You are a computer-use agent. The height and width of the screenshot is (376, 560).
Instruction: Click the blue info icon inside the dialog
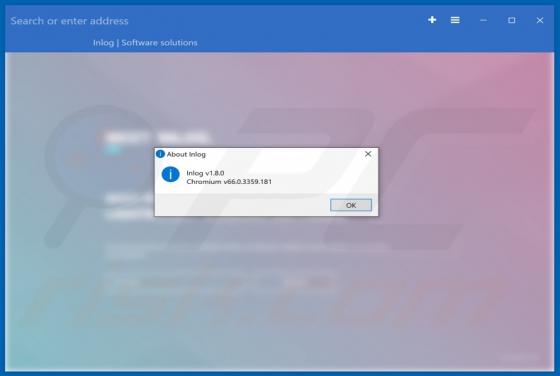(170, 175)
